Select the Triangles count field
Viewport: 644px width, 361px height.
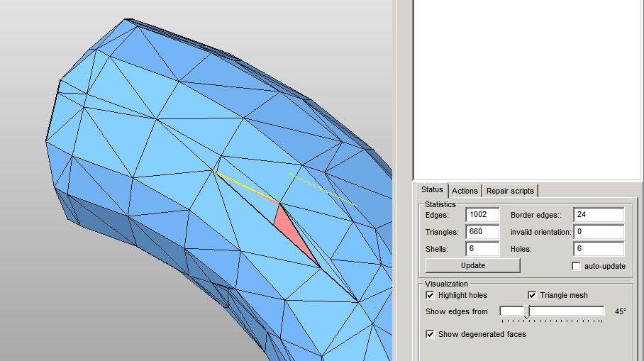point(482,232)
